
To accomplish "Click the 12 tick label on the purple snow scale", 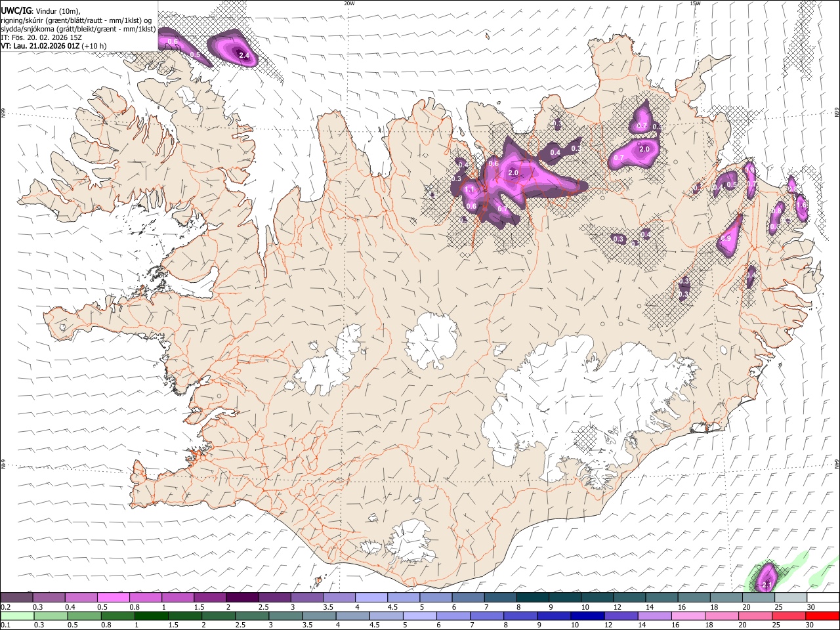I will pyautogui.click(x=618, y=607).
